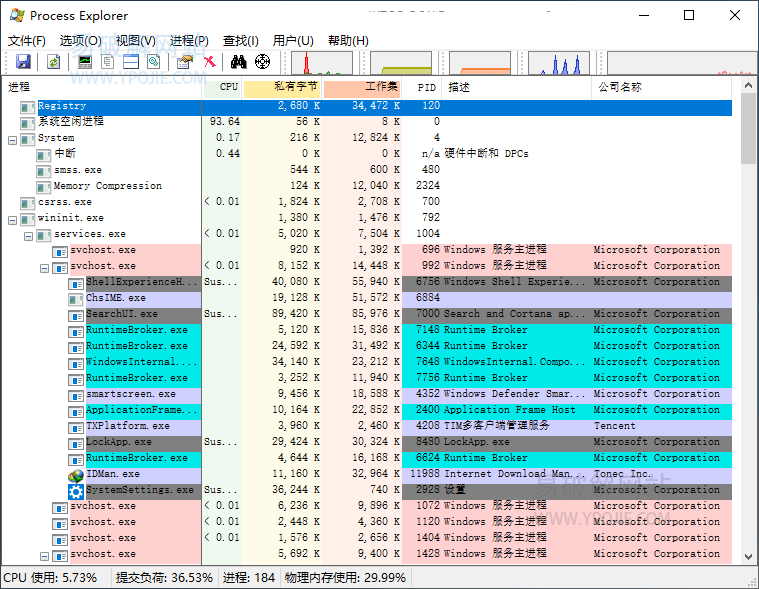The image size is (759, 589).
Task: Sort by the 进程 column header
Action: [102, 87]
